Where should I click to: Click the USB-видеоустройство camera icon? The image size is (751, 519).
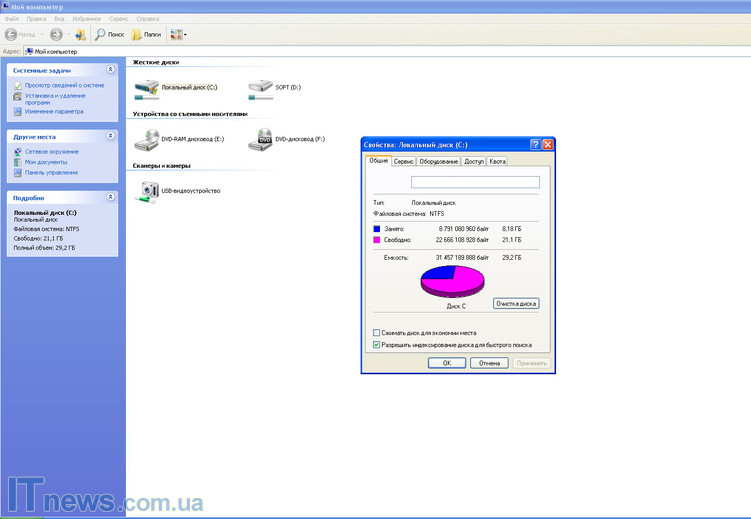[x=147, y=190]
